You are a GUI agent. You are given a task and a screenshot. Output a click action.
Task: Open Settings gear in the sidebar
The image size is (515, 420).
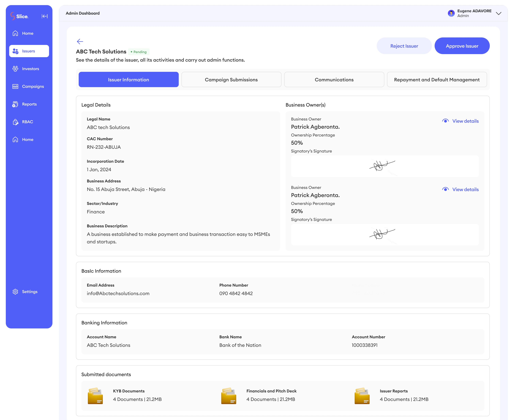(x=15, y=292)
